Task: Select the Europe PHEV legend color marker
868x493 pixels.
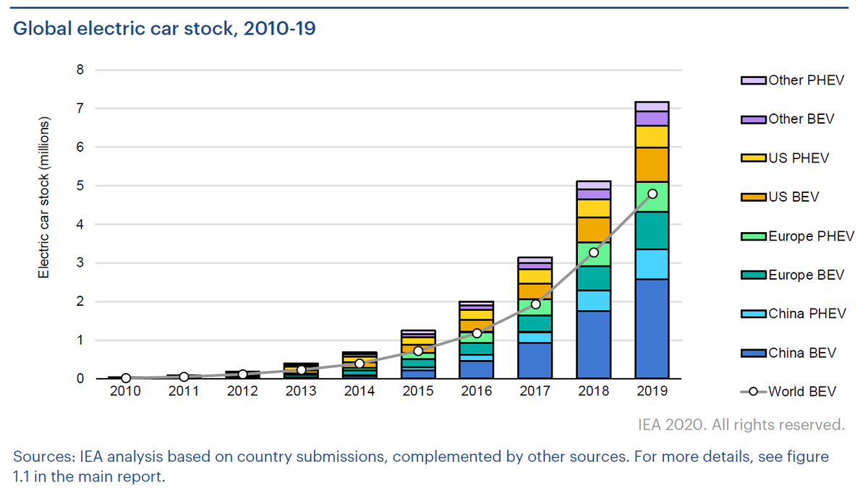Action: pyautogui.click(x=755, y=236)
